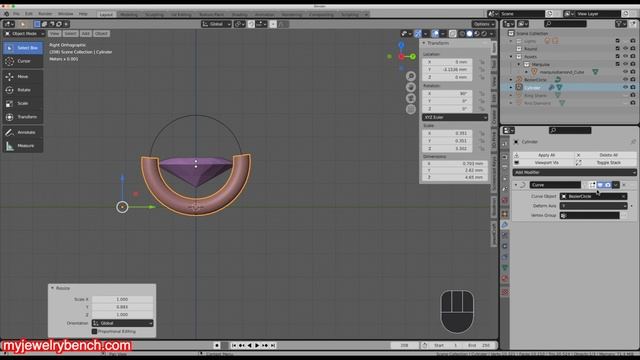Collapse the Curve modifier panel

pos(516,185)
